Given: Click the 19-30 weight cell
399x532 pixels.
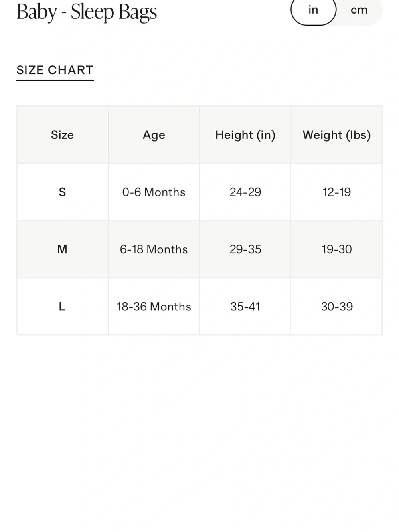Looking at the screenshot, I should point(337,249).
